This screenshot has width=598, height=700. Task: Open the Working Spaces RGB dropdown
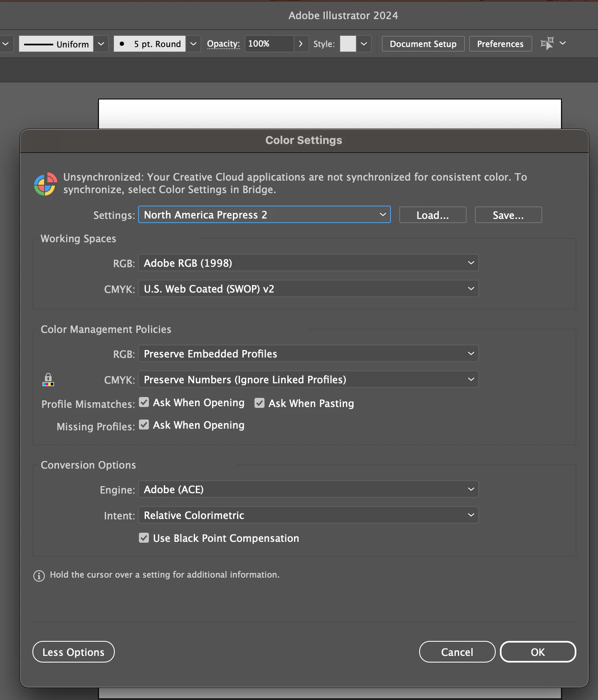coord(309,263)
